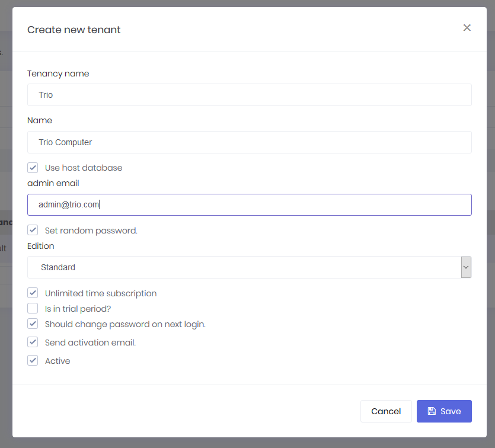495x448 pixels.
Task: Click the Tenancy name input field
Action: click(249, 95)
